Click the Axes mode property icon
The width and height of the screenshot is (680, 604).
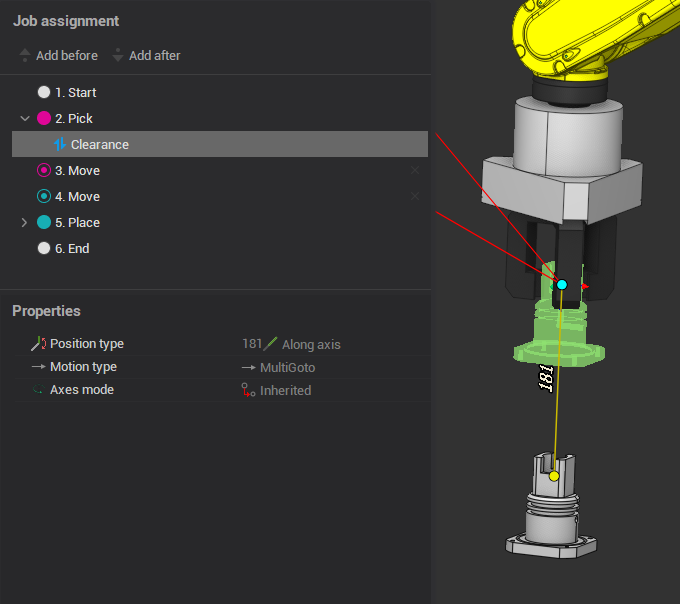38,390
